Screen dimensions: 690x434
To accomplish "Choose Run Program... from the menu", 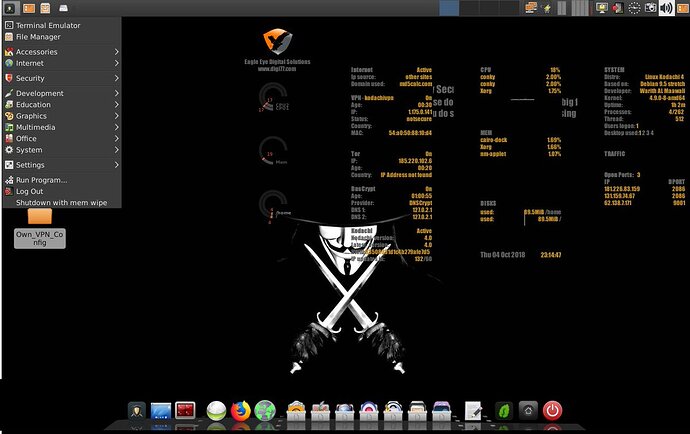I will (62, 180).
